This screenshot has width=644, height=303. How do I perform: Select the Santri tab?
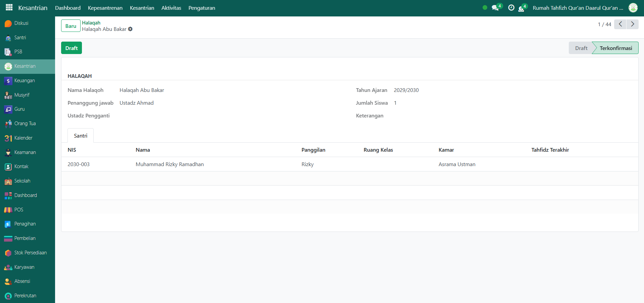point(81,136)
